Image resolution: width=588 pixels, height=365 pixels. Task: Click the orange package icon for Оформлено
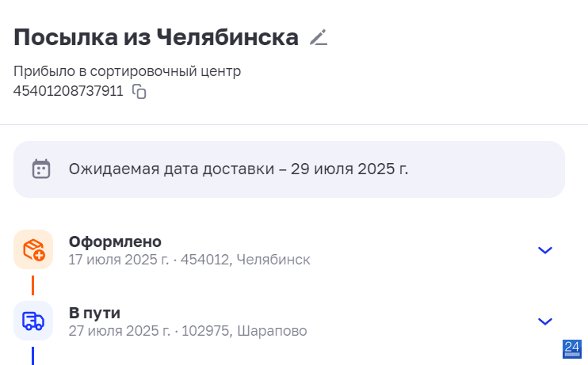point(33,249)
